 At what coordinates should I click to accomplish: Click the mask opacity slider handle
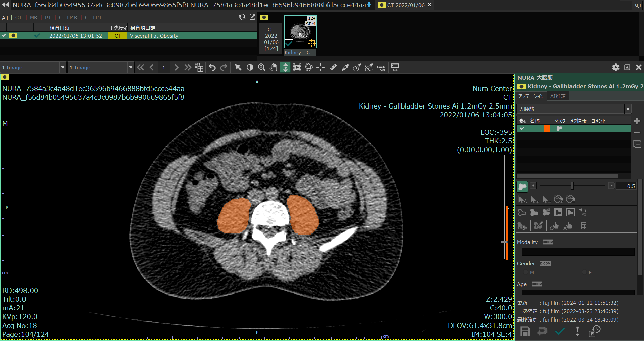(572, 186)
